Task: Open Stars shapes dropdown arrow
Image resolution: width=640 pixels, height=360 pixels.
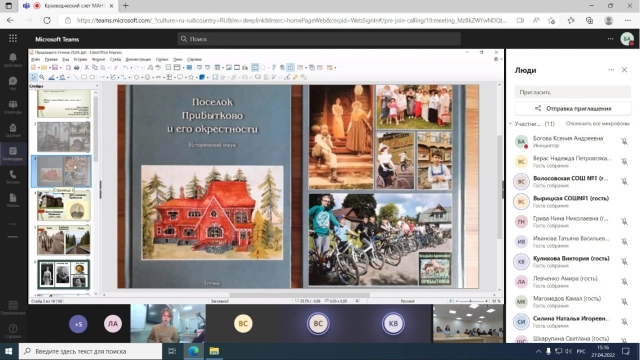Action: click(196, 77)
